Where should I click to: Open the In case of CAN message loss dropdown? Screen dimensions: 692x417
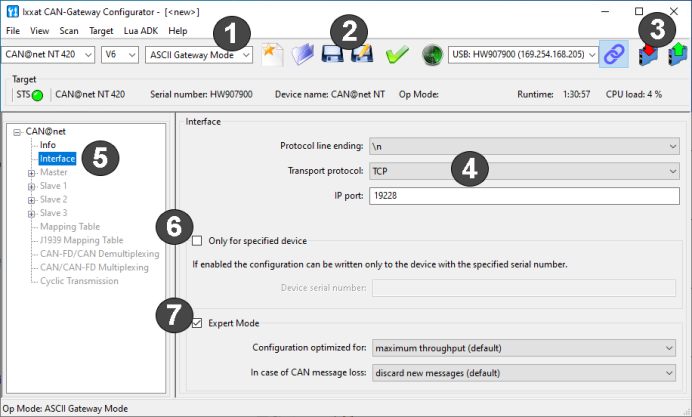(x=524, y=373)
